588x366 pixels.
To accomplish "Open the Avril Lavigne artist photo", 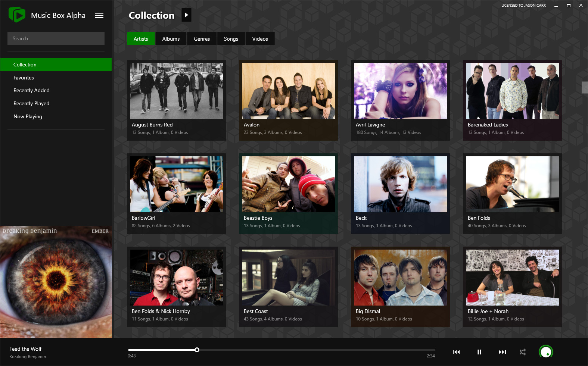I will point(400,91).
